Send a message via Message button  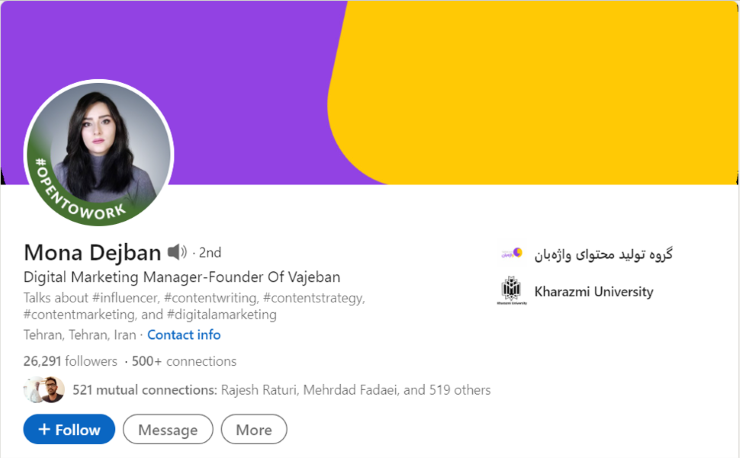click(168, 429)
